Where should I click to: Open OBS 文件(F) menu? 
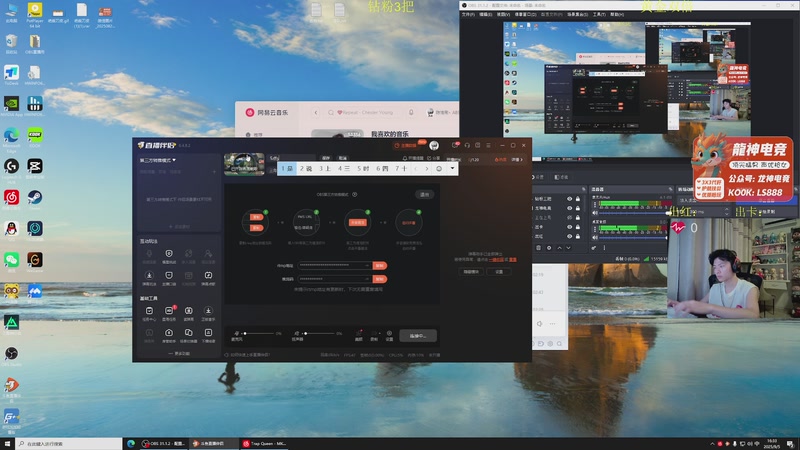point(468,14)
